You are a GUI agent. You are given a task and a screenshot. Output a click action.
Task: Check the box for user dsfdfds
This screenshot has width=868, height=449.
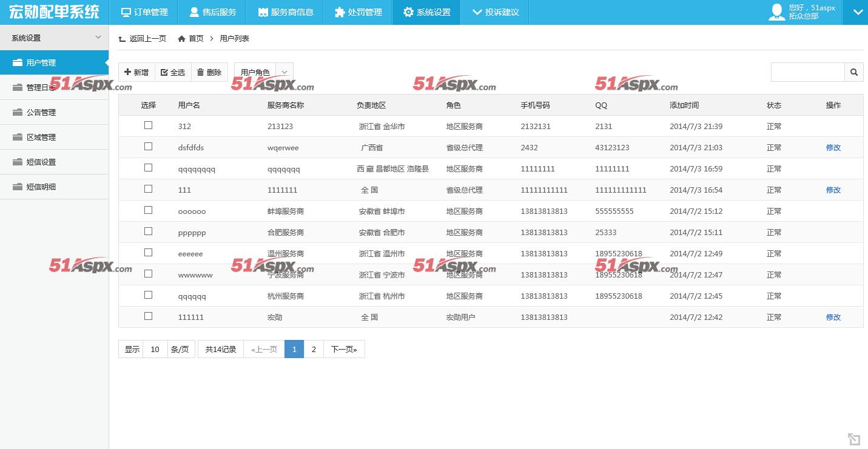(x=148, y=147)
